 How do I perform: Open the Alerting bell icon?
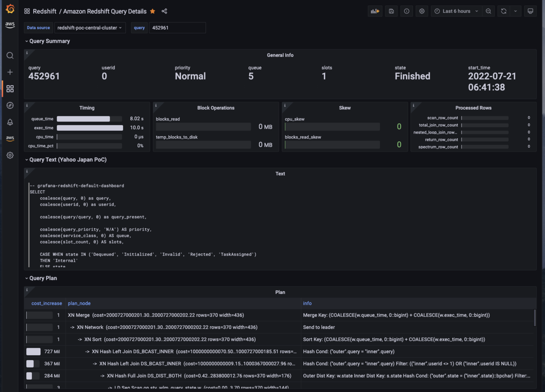[10, 122]
